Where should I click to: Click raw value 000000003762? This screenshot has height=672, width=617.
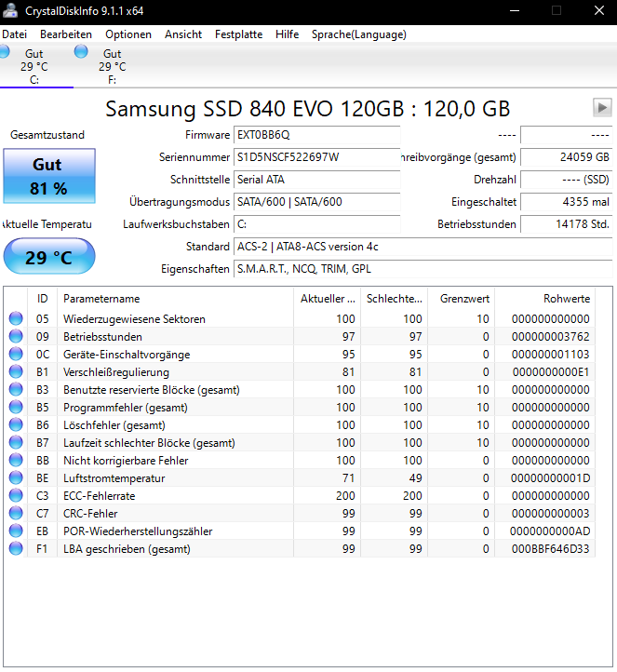click(550, 336)
